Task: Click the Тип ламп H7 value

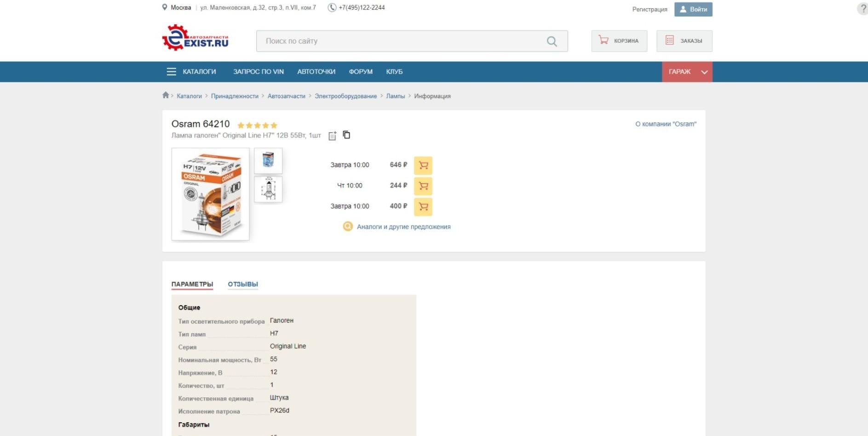Action: pyautogui.click(x=274, y=333)
